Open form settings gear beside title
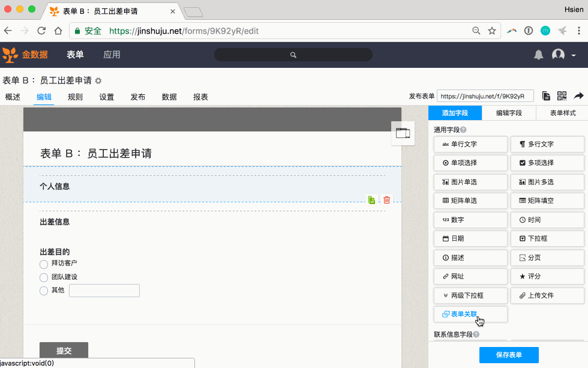588x368 pixels. (98, 80)
